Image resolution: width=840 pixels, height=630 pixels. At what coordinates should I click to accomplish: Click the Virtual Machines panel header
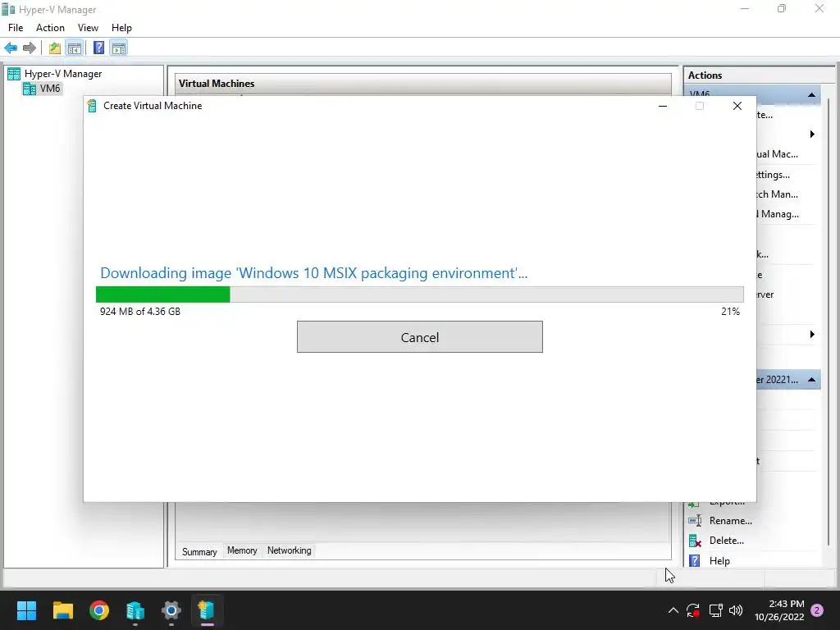pos(423,84)
